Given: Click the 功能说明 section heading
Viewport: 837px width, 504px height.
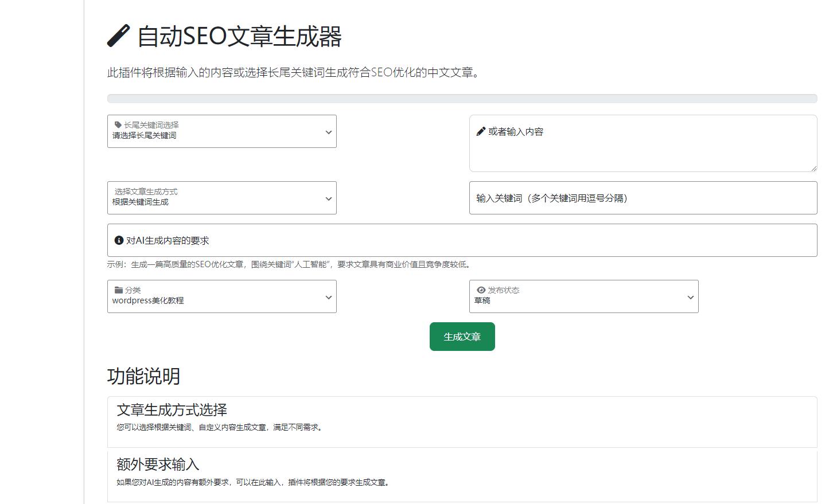Looking at the screenshot, I should coord(143,377).
